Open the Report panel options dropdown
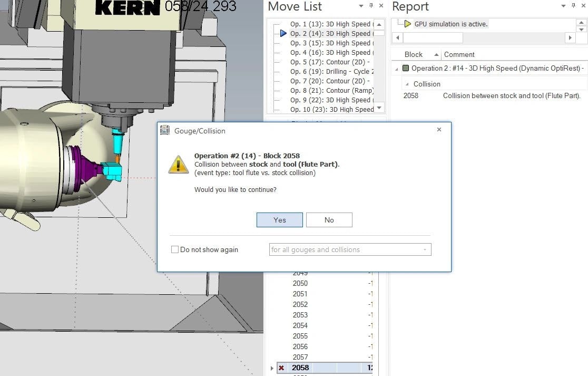Image resolution: width=588 pixels, height=376 pixels. (x=563, y=6)
